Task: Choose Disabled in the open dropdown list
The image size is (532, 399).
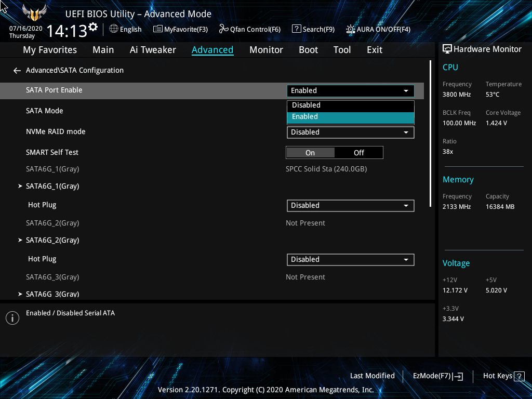Action: coord(351,105)
